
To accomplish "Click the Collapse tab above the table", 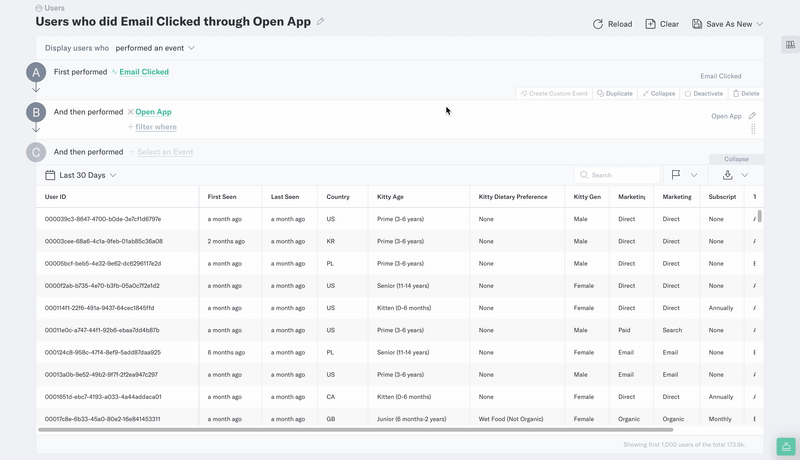I will click(736, 159).
